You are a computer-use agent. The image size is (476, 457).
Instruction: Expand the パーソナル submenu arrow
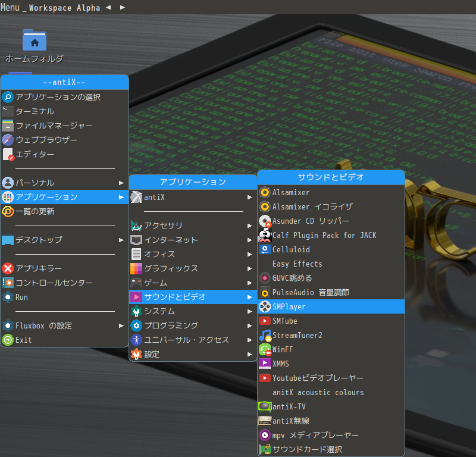tap(121, 183)
